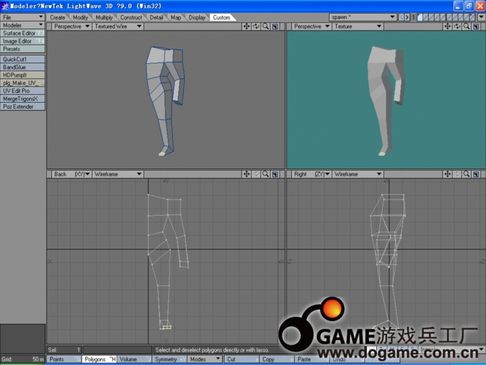
Task: Switch to the Create tab
Action: [57, 17]
